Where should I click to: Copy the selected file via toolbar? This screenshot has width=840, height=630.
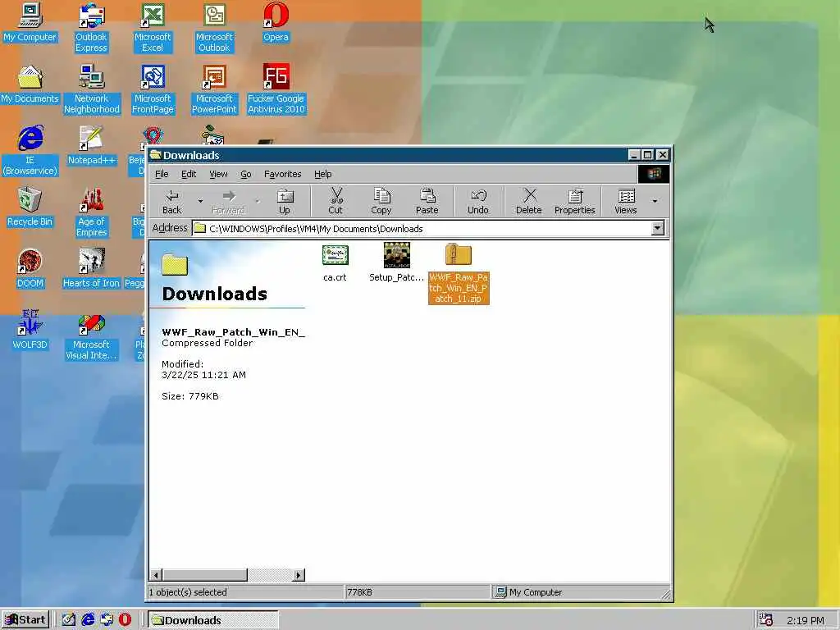point(381,202)
